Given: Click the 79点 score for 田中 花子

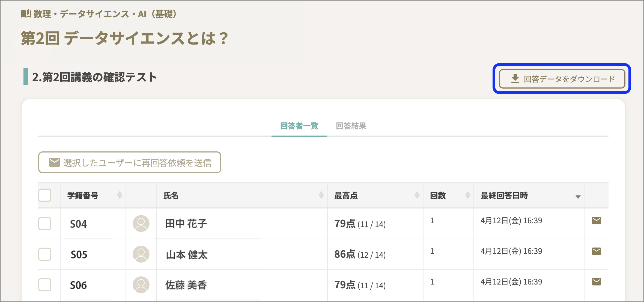Looking at the screenshot, I should click(x=360, y=224).
